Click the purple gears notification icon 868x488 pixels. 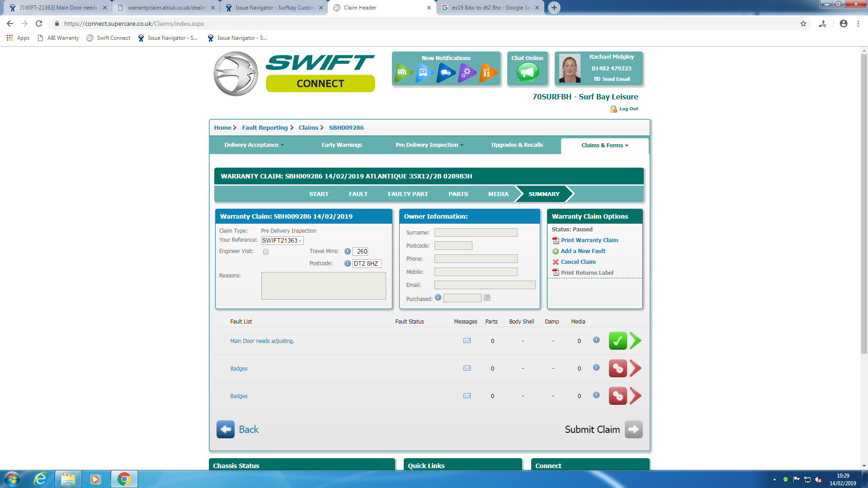467,72
